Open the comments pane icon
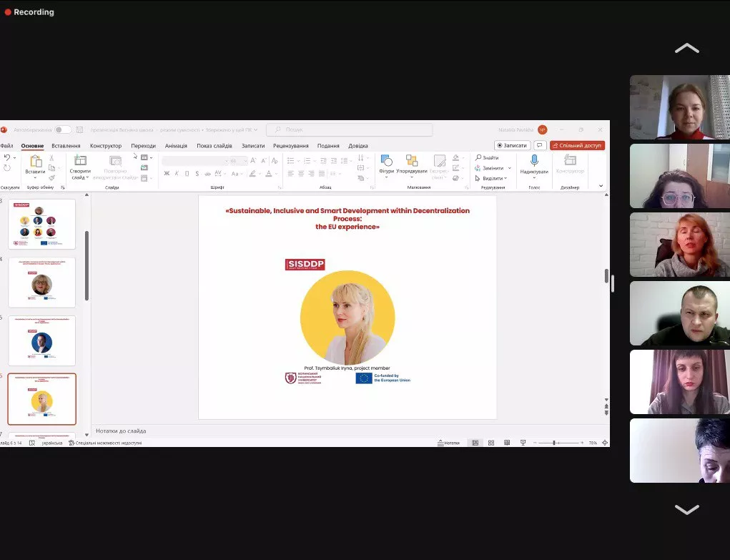This screenshot has width=730, height=560. coord(540,145)
